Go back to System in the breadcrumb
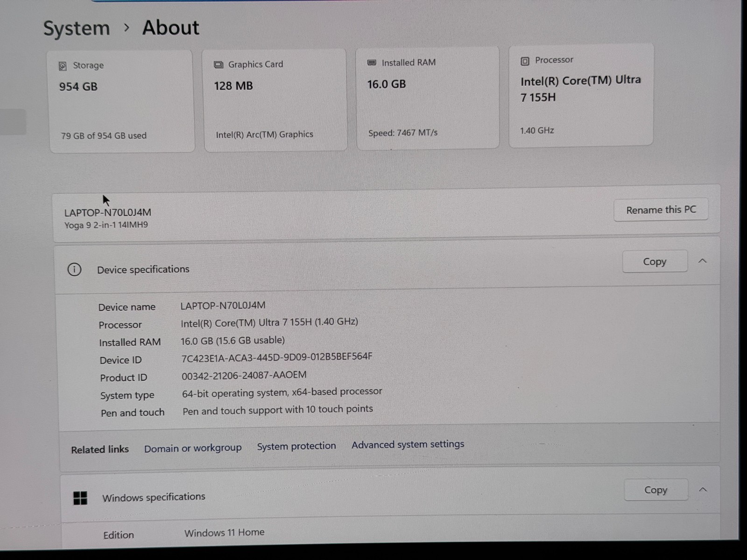747x560 pixels. (x=77, y=28)
